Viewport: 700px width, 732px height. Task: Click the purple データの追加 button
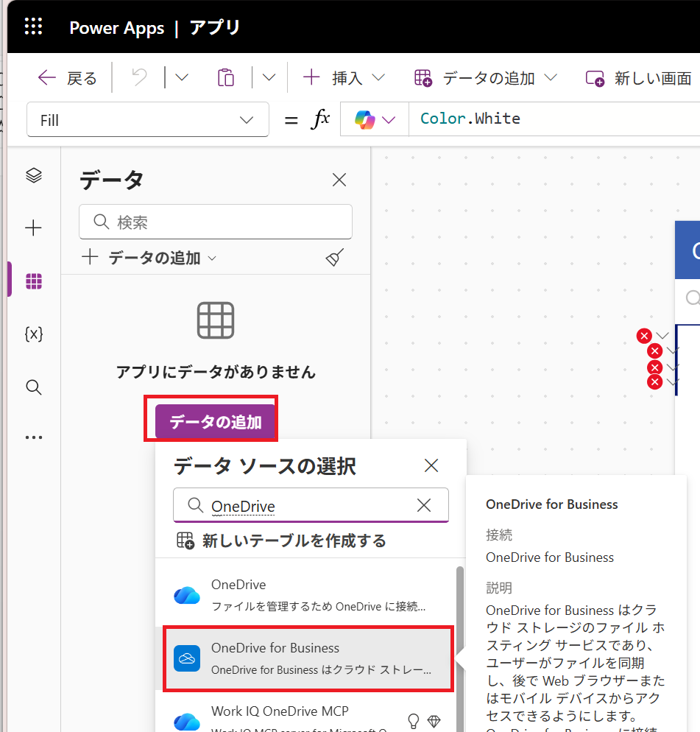215,421
